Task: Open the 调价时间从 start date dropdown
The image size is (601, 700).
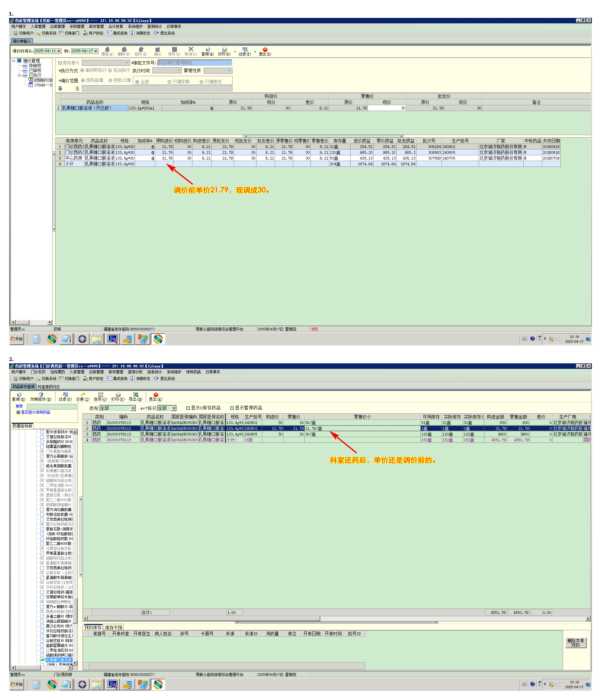Action: pyautogui.click(x=59, y=51)
